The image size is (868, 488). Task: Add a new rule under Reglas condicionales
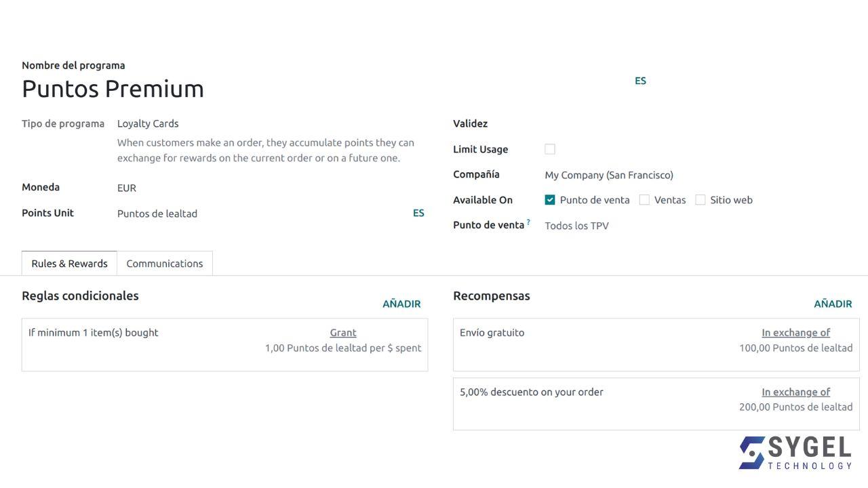point(401,304)
